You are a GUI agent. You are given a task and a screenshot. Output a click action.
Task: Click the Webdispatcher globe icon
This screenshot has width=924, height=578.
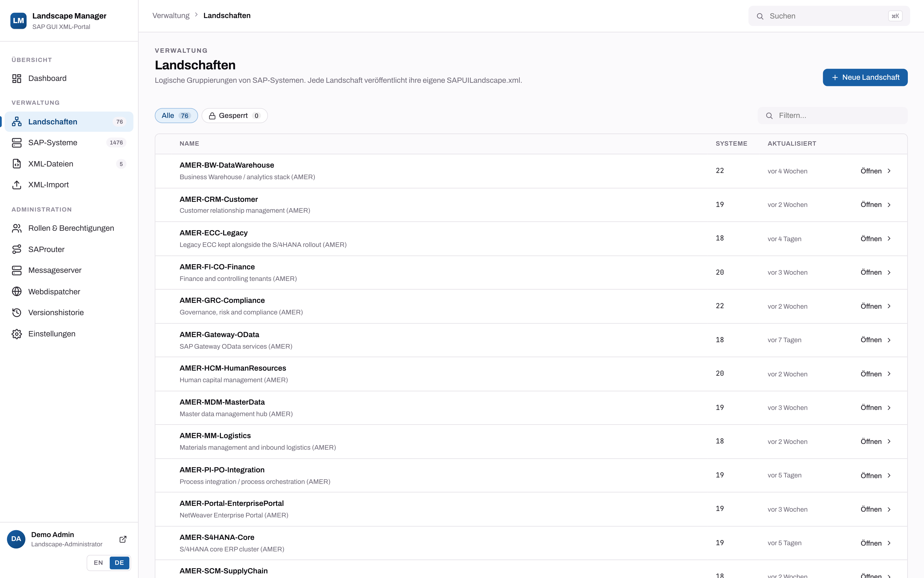pyautogui.click(x=17, y=291)
